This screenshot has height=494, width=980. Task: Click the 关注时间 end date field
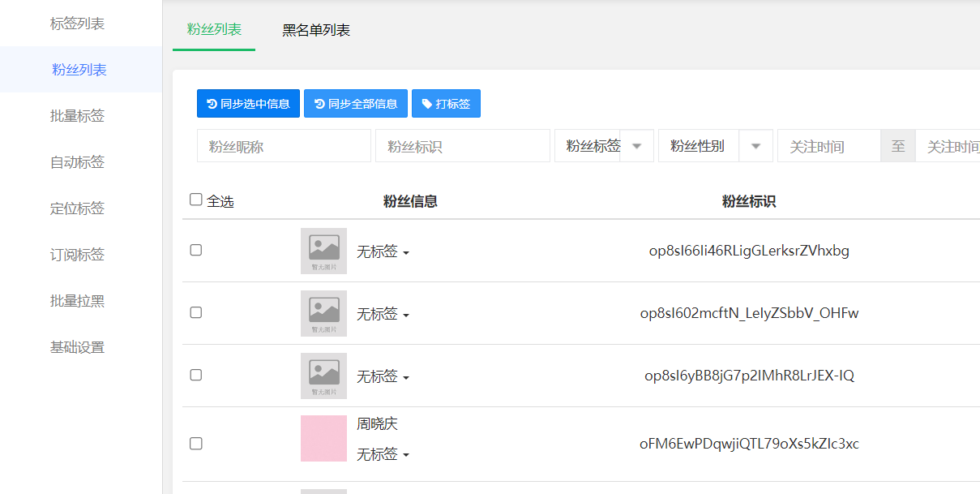point(948,146)
